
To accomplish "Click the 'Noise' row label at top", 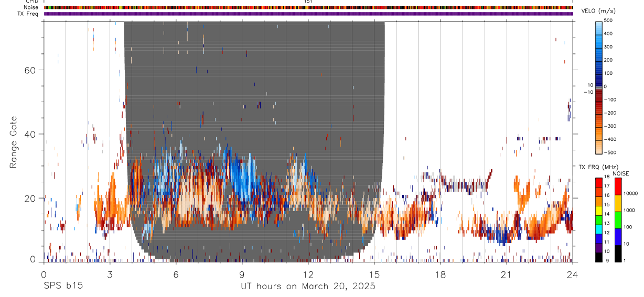I will coord(30,7).
